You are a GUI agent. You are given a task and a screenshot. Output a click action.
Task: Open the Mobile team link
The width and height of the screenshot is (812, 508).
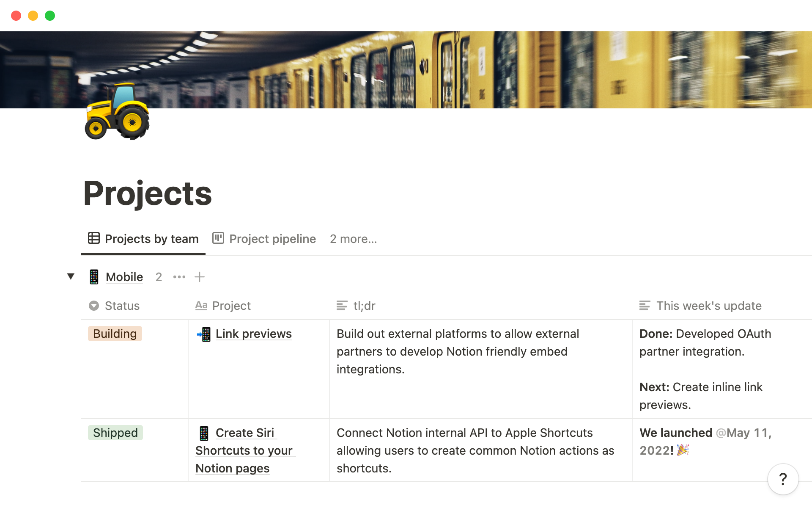click(124, 277)
